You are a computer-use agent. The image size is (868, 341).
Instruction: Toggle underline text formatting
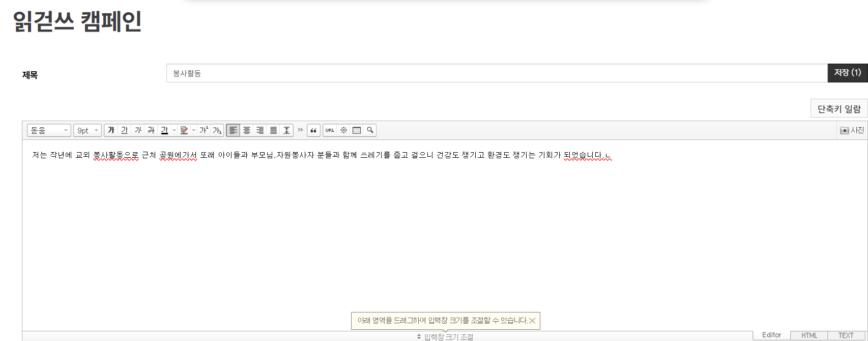124,130
